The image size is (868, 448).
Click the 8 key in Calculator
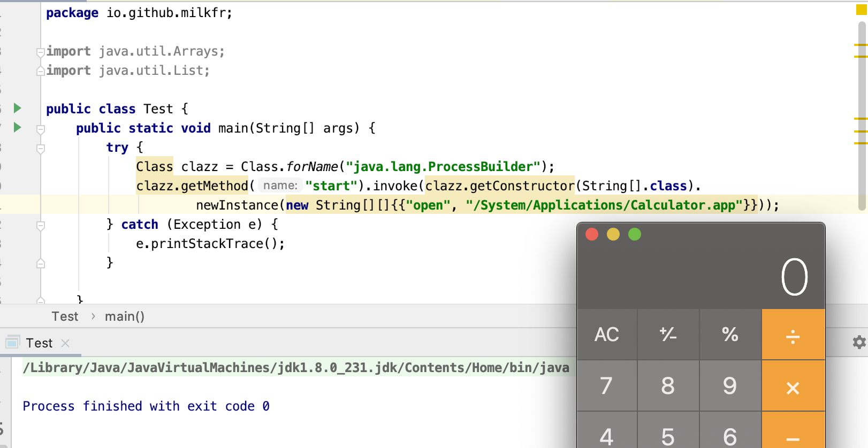click(668, 386)
